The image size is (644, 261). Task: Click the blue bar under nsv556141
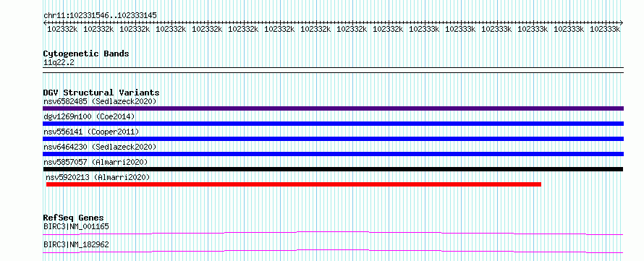coord(333,139)
